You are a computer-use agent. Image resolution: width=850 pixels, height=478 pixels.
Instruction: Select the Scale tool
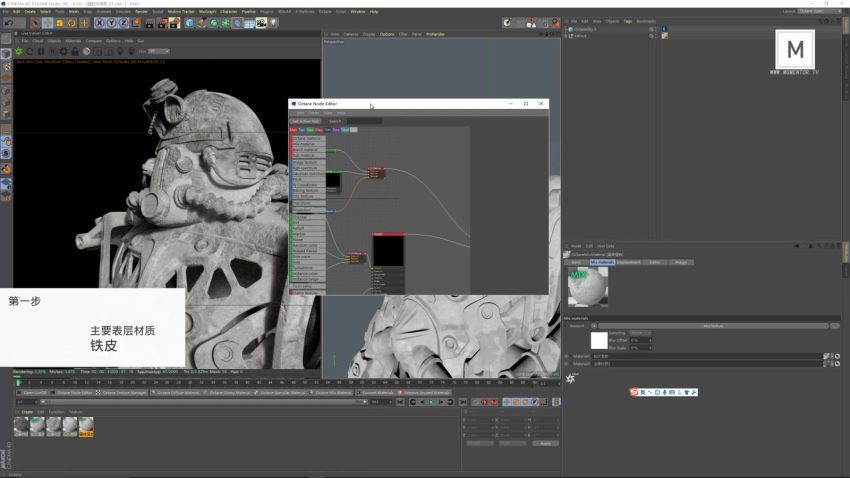pos(60,23)
